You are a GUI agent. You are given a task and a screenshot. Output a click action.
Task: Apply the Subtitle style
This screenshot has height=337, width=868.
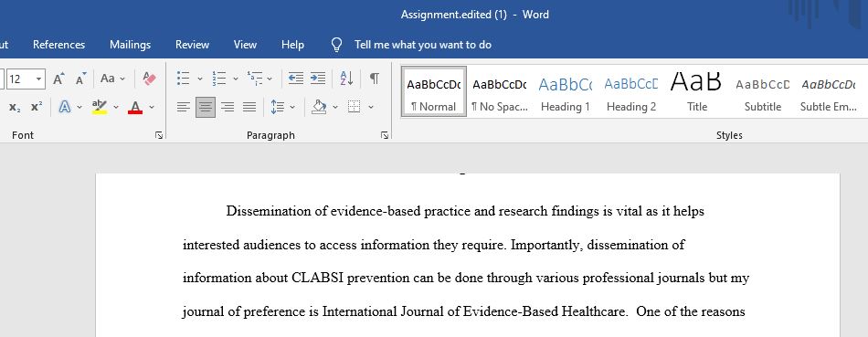(763, 92)
